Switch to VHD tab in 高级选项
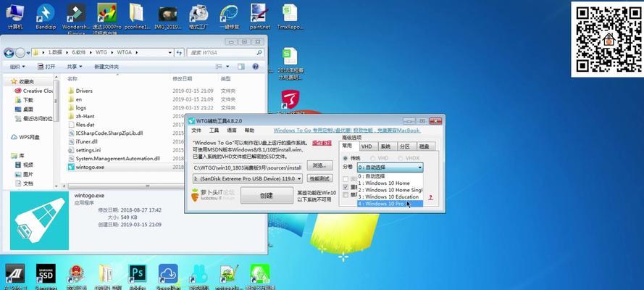Screen dimensions: 644x290 tap(367, 146)
